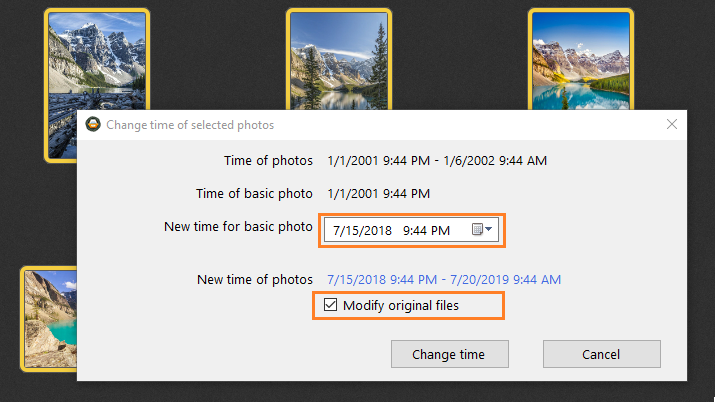The height and width of the screenshot is (402, 715).
Task: Click the 'Change time of selected photos' title
Action: (190, 125)
